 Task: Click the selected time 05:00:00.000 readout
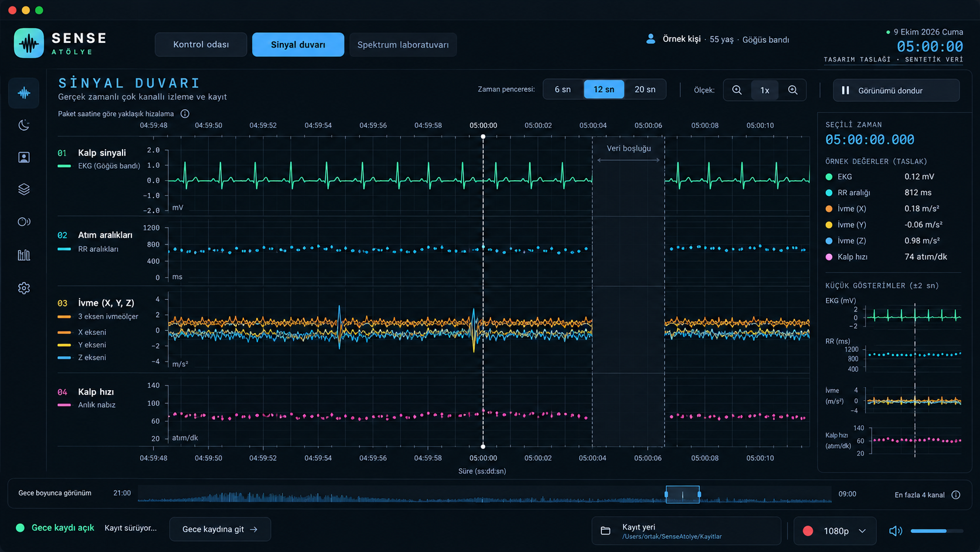click(x=870, y=140)
